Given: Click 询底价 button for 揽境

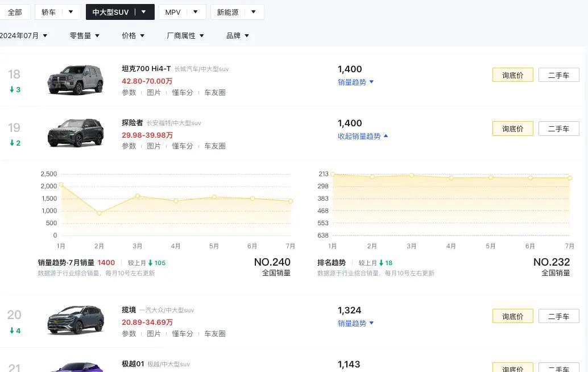Looking at the screenshot, I should click(512, 316).
